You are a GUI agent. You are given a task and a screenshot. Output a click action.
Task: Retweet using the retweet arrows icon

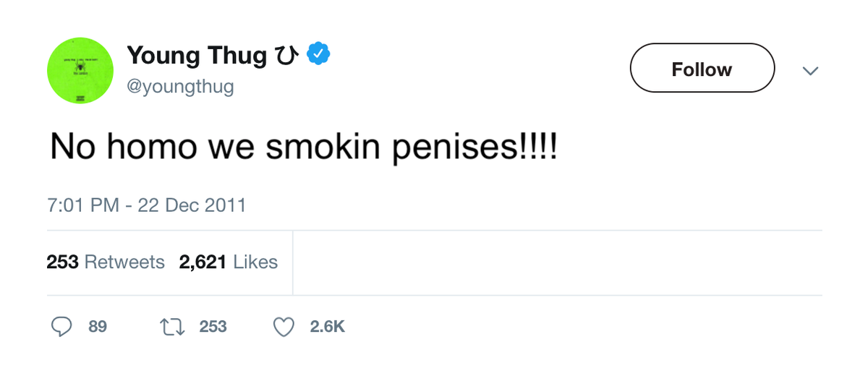(170, 327)
